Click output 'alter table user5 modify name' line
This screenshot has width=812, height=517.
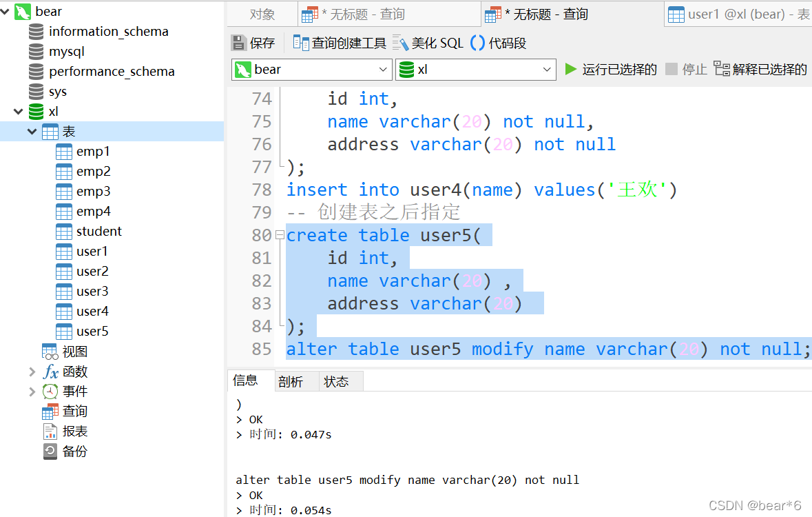pos(407,480)
